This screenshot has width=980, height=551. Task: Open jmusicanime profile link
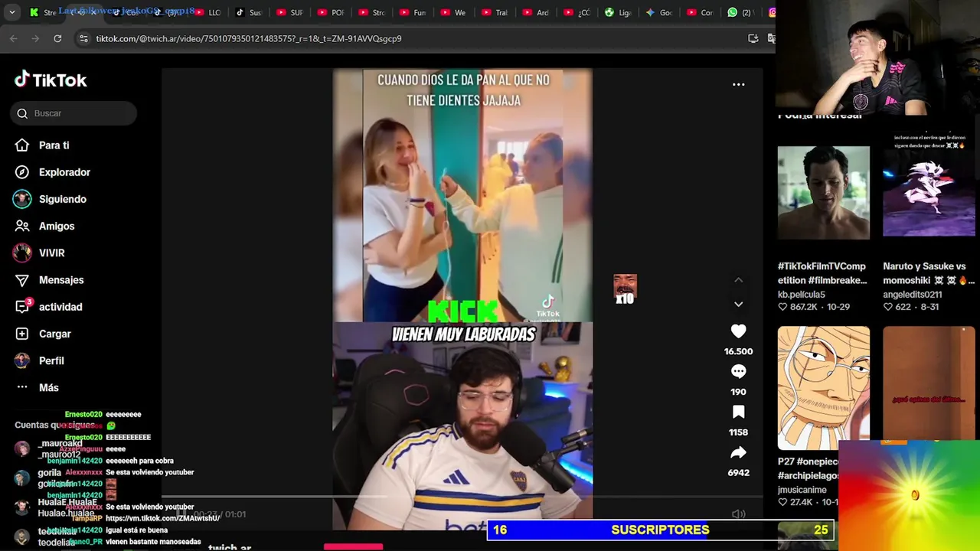[x=802, y=490]
